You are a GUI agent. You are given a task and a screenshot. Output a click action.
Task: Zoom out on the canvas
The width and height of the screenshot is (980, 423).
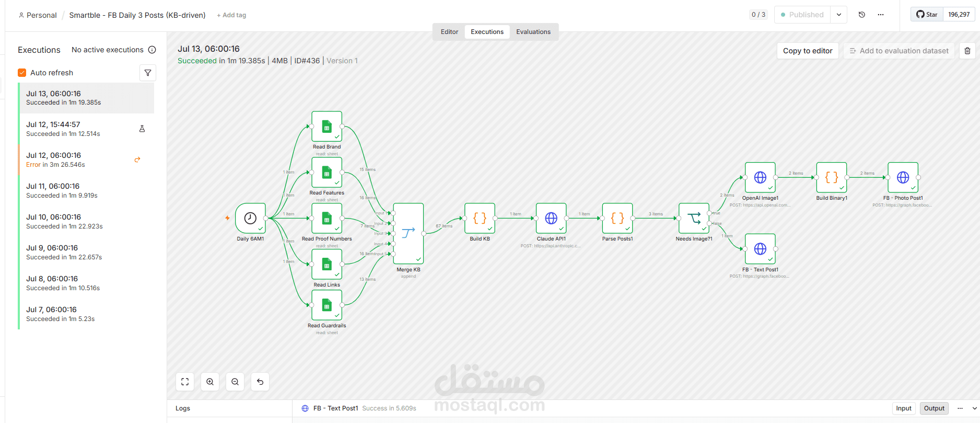tap(235, 382)
